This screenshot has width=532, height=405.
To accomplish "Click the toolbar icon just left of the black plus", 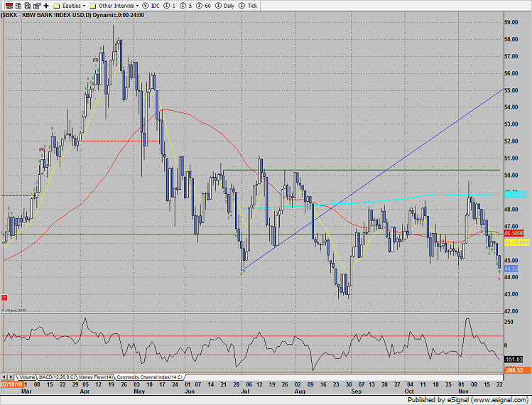I will [x=37, y=6].
